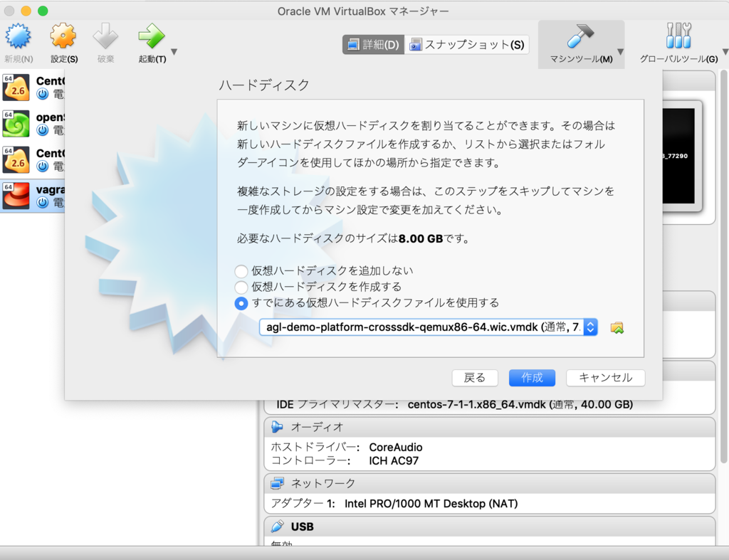Click the folder icon to choose a disk file
The width and height of the screenshot is (729, 560).
[x=617, y=327]
